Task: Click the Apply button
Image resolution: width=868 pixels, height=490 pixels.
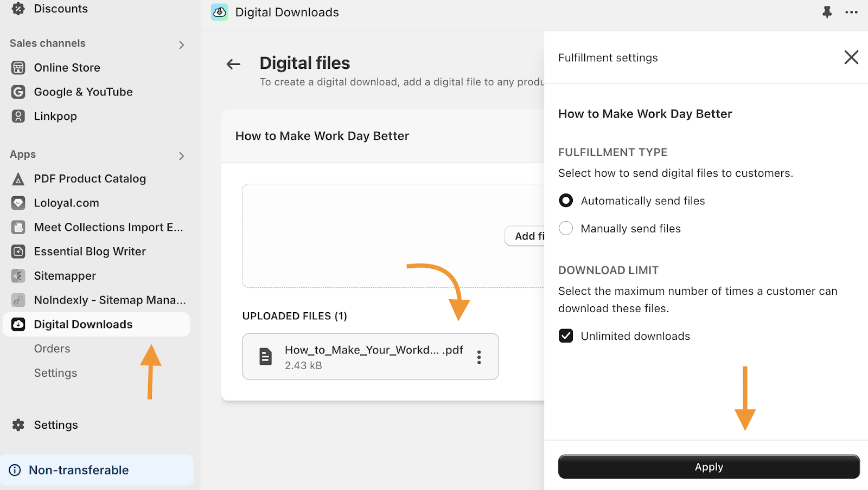Action: (709, 467)
